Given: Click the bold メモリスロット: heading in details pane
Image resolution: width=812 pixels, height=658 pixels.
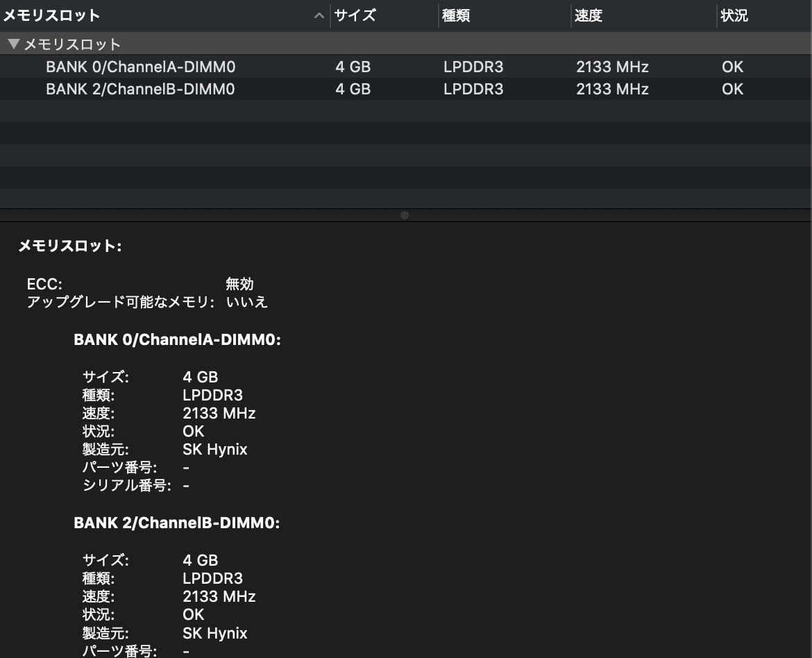Looking at the screenshot, I should click(69, 246).
